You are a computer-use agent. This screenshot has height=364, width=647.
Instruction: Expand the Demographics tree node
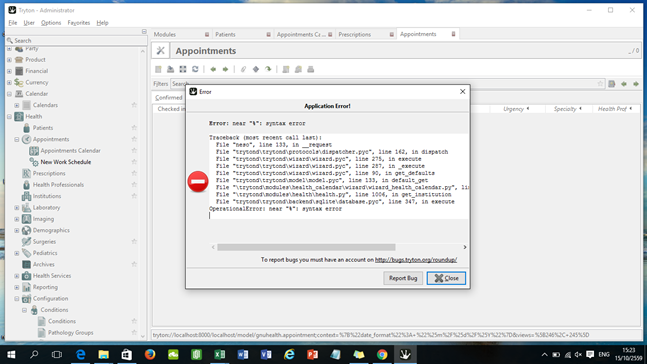click(x=17, y=230)
